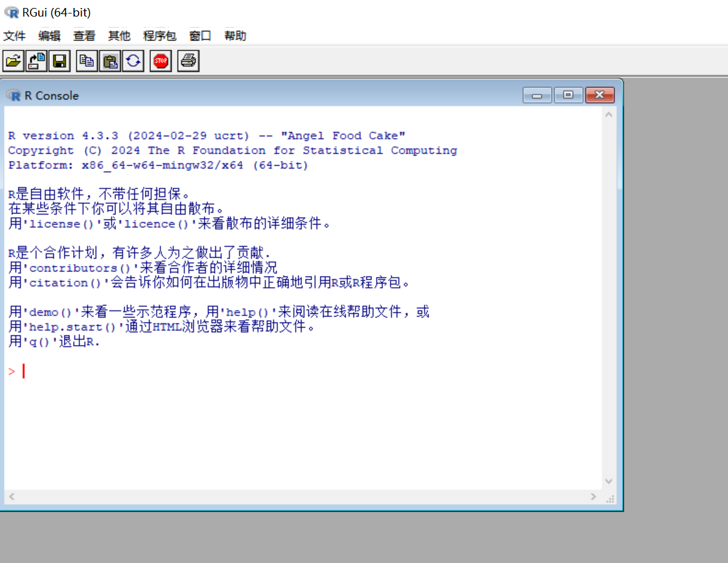Click the 'R Console' window title text
Viewport: 728px width, 563px height.
[52, 96]
